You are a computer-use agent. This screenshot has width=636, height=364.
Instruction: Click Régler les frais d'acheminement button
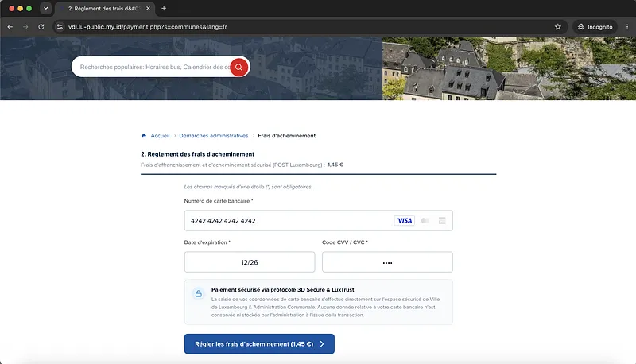coord(259,343)
